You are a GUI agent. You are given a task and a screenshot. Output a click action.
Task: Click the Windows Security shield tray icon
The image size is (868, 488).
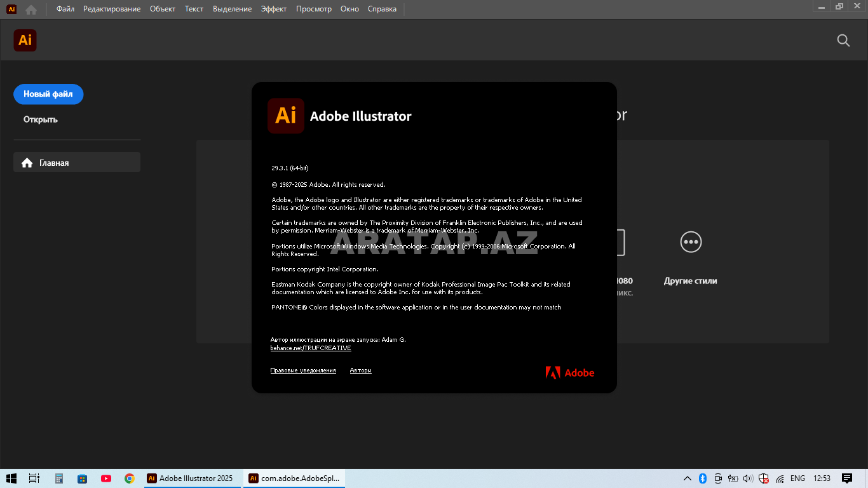(764, 478)
